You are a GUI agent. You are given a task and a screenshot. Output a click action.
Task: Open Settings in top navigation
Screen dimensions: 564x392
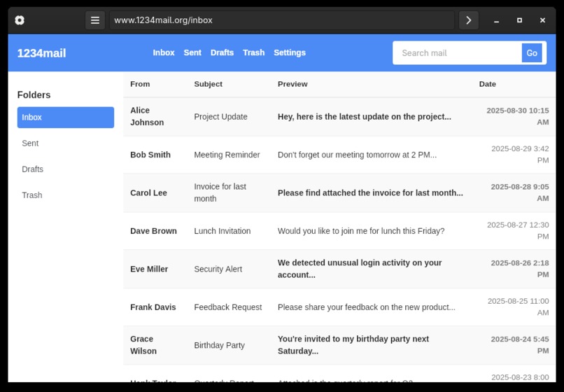click(290, 52)
